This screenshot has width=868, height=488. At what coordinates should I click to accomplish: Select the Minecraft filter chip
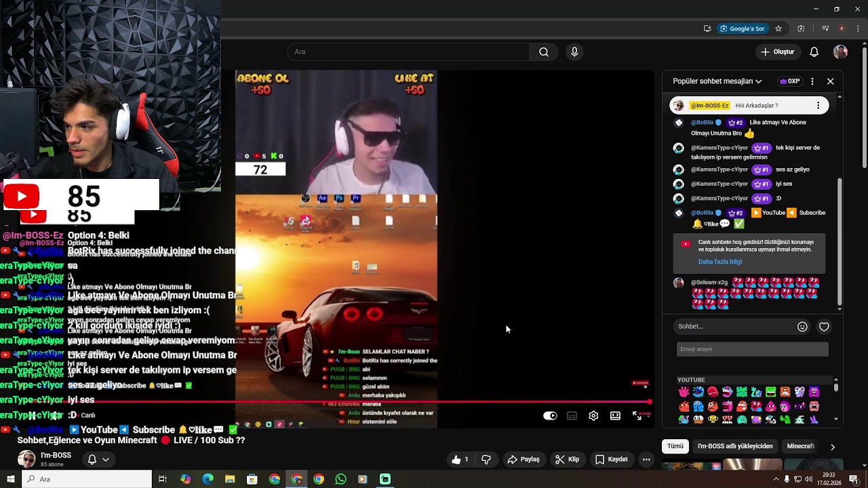(801, 447)
